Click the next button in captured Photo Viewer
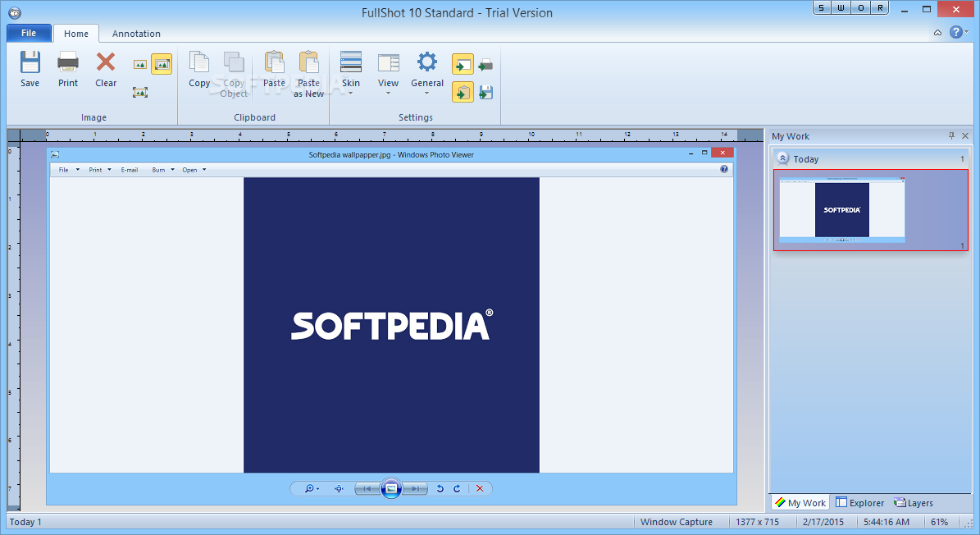The height and width of the screenshot is (535, 980). [415, 489]
